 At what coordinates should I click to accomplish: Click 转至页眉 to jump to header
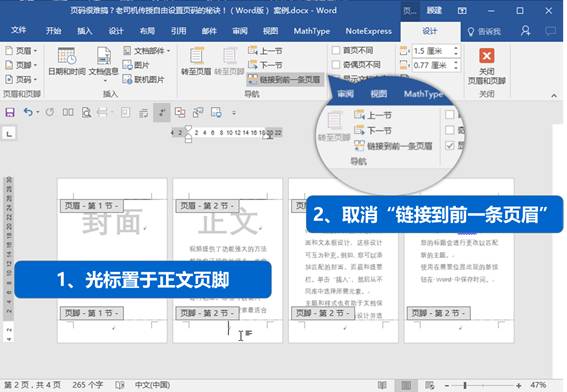point(196,61)
